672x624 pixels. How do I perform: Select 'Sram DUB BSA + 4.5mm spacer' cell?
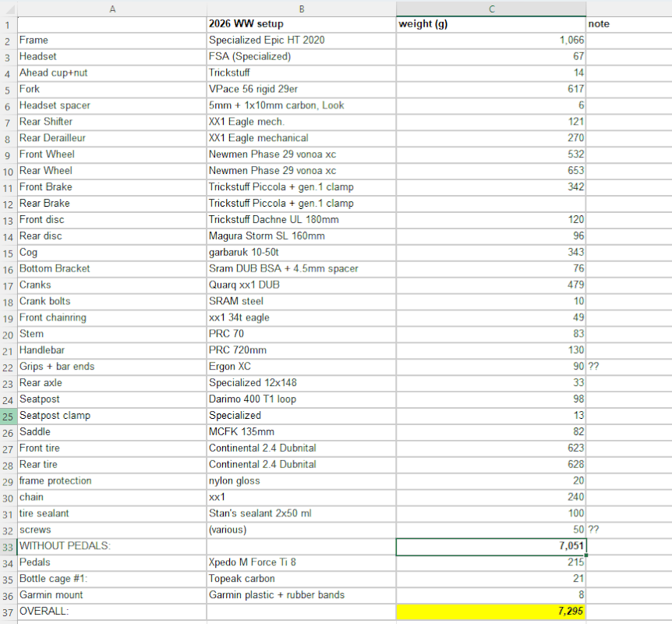pyautogui.click(x=301, y=269)
